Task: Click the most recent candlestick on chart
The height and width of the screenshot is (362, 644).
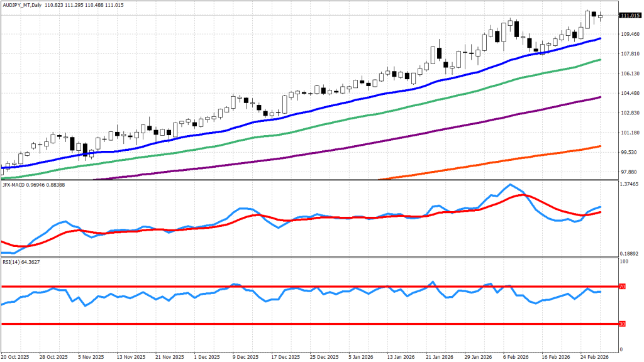Action: click(x=600, y=16)
